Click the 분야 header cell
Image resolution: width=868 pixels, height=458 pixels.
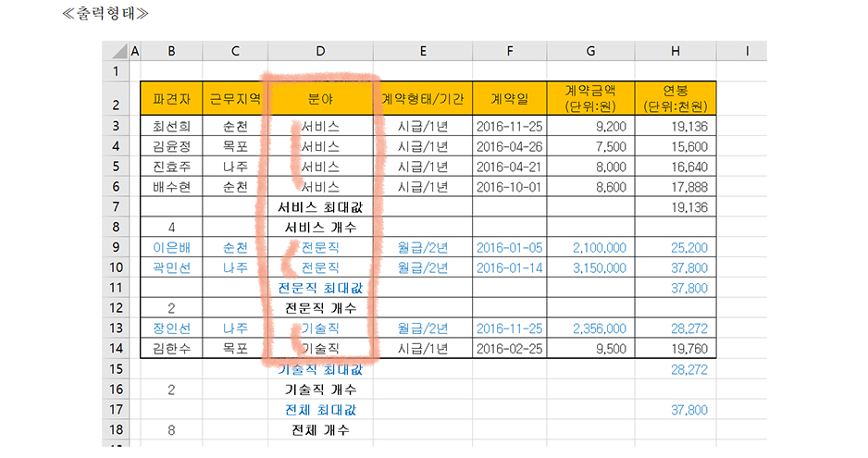coord(320,99)
